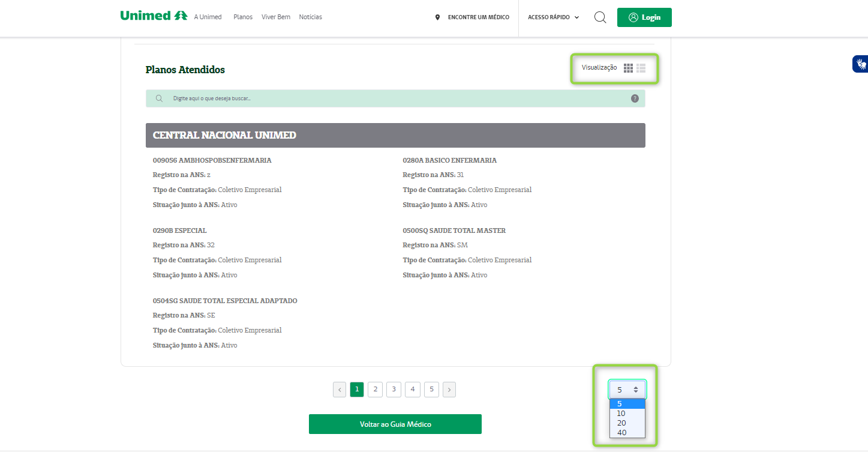Expand the Acesso Rápido dropdown
The height and width of the screenshot is (452, 868).
tap(553, 17)
